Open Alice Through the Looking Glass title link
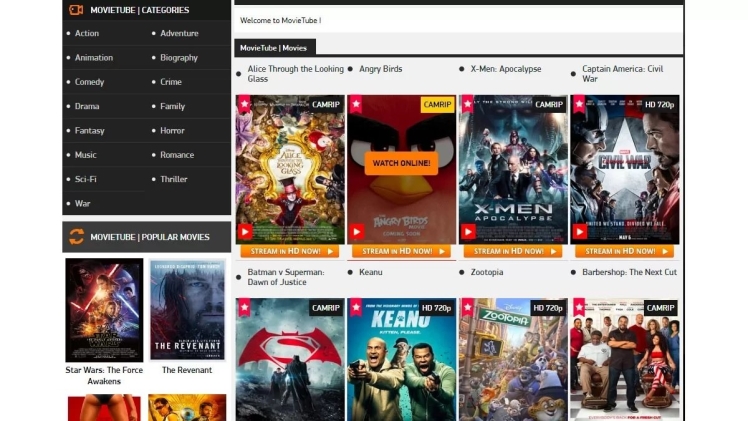 pos(295,74)
